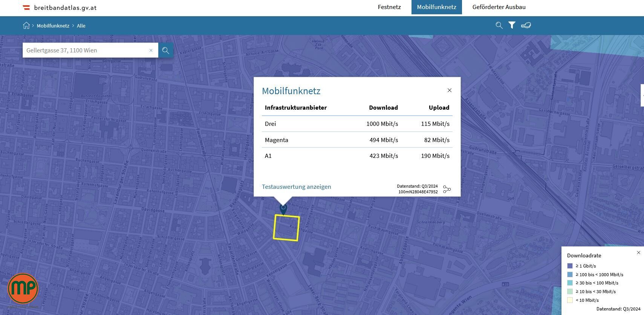Click the home icon in the breadcrumb

[26, 26]
